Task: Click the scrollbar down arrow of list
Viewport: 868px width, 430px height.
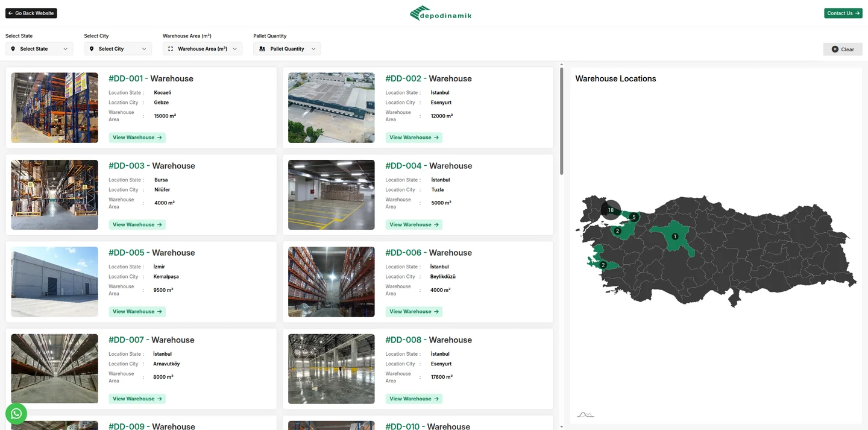Action: click(x=562, y=427)
